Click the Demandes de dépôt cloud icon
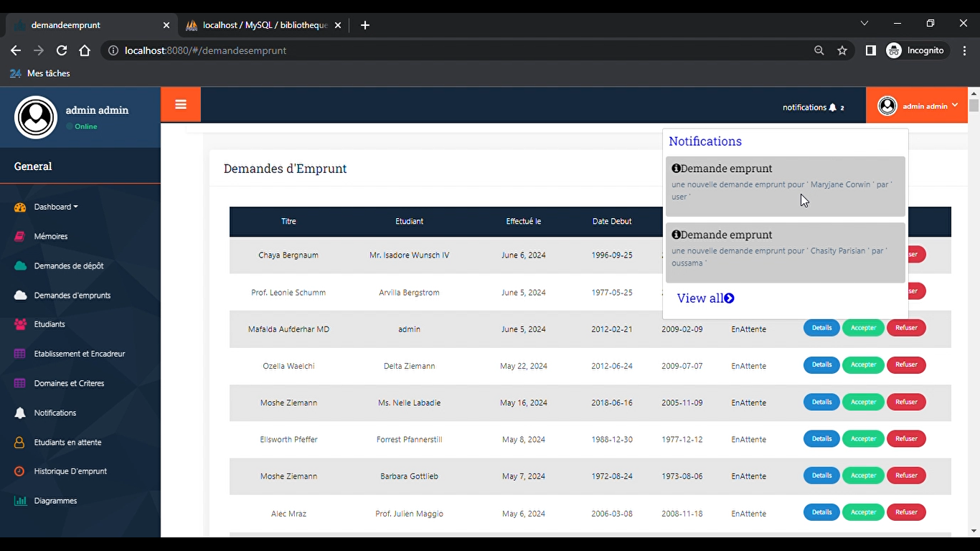 (x=20, y=265)
